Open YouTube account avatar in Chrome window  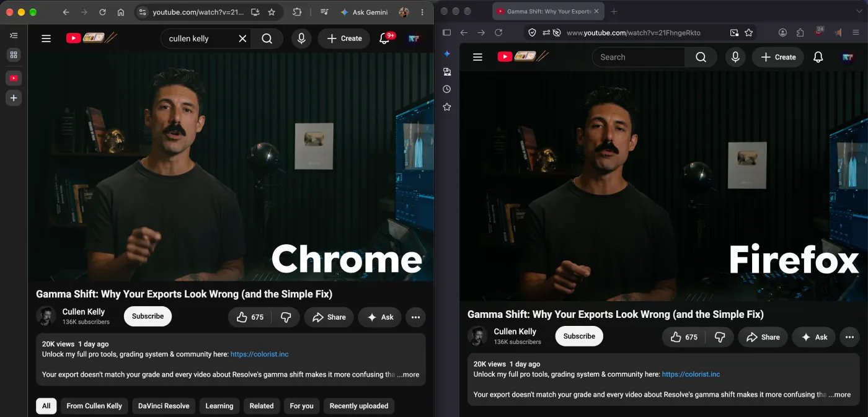tap(414, 38)
